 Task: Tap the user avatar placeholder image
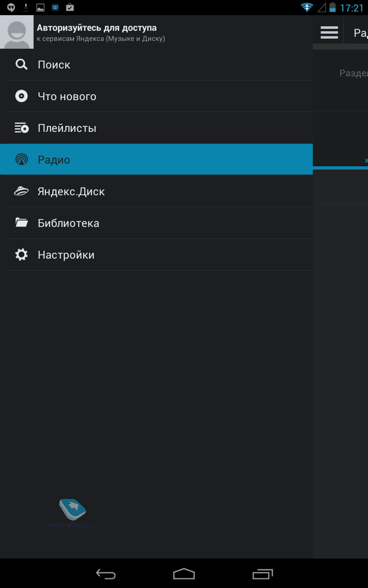tap(17, 32)
